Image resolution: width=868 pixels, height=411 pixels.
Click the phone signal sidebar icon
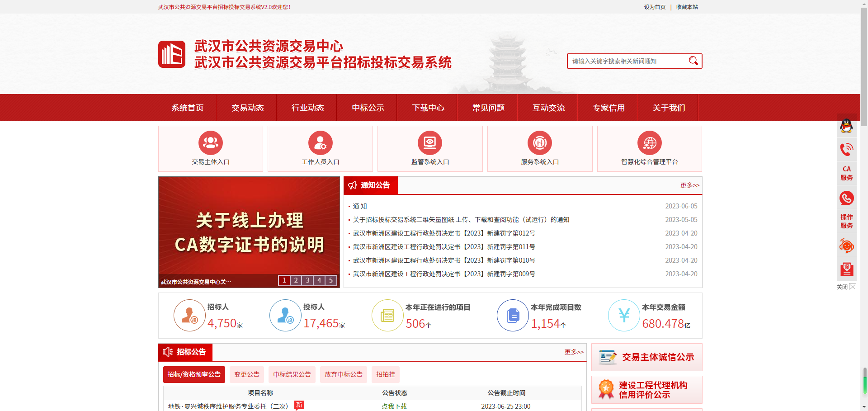[846, 149]
